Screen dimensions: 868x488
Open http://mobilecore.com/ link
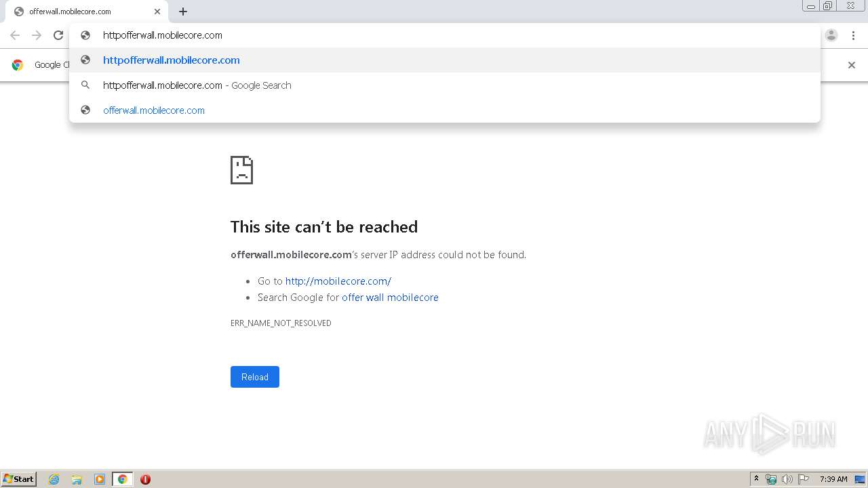338,281
